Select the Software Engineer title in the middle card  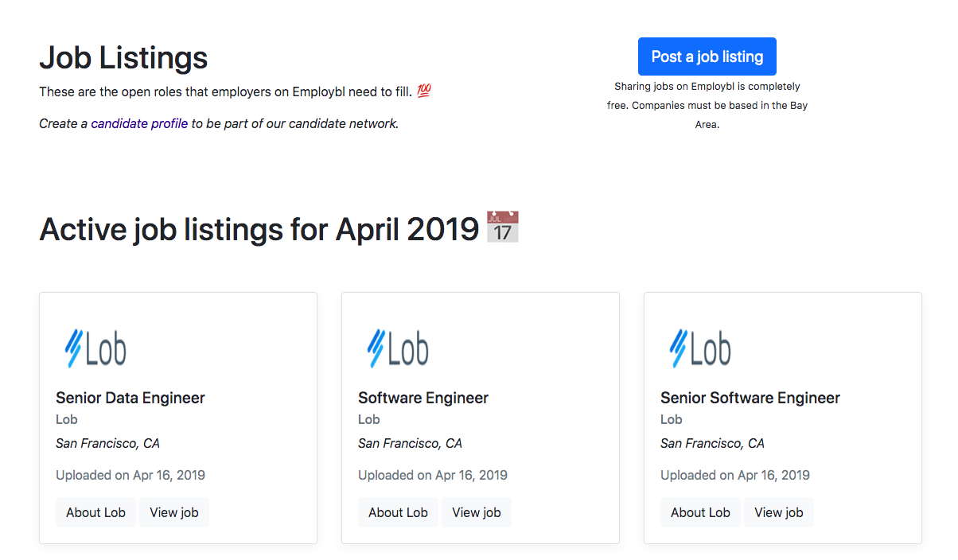[423, 398]
